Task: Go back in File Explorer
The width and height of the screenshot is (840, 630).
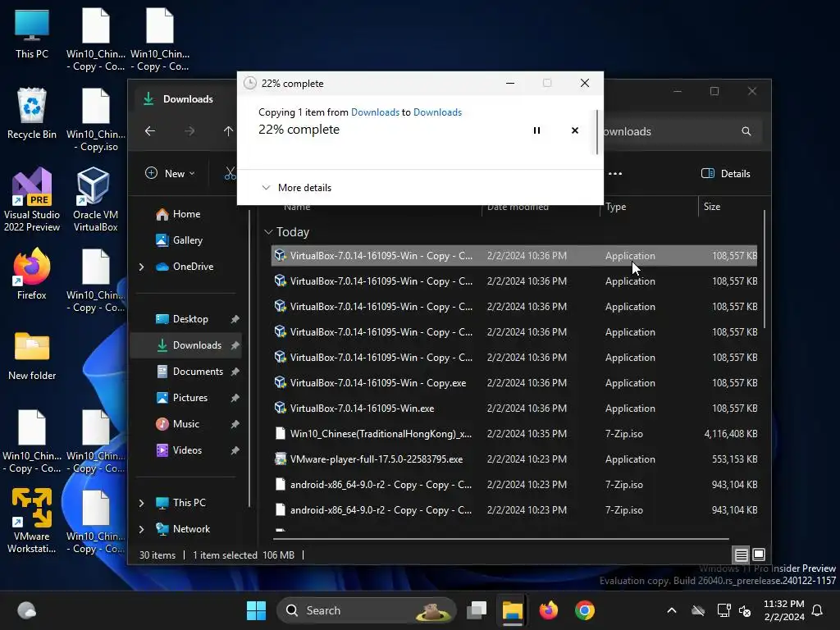Action: pyautogui.click(x=150, y=131)
